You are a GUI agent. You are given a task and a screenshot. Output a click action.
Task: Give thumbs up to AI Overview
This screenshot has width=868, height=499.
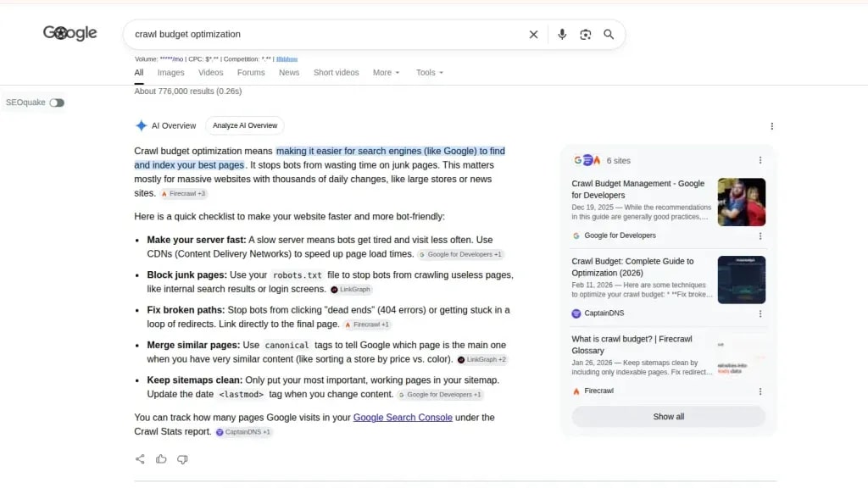click(x=161, y=459)
